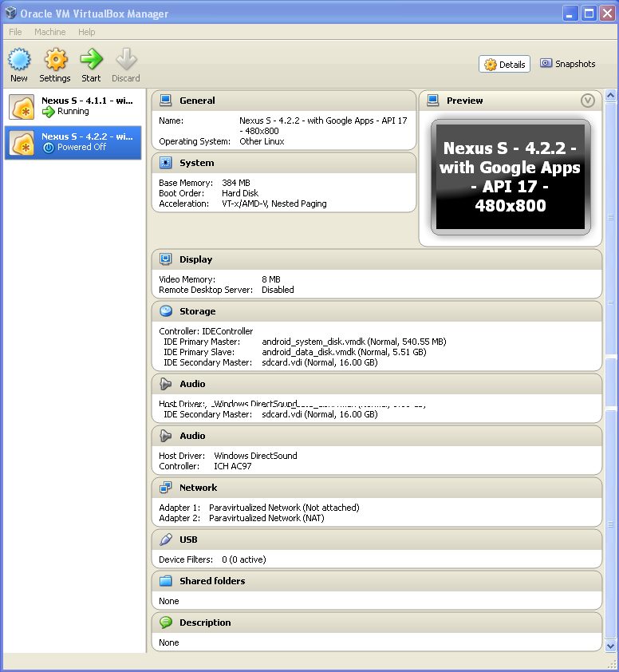Click the Nexus S 4.1.1 VM icon
619x672 pixels.
point(22,107)
